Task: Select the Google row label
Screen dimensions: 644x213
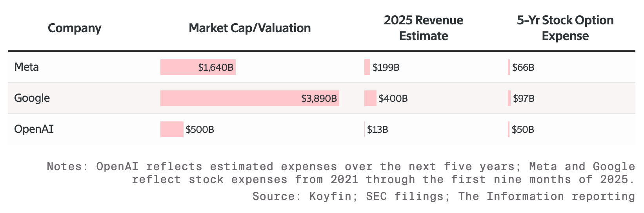Action: [32, 98]
